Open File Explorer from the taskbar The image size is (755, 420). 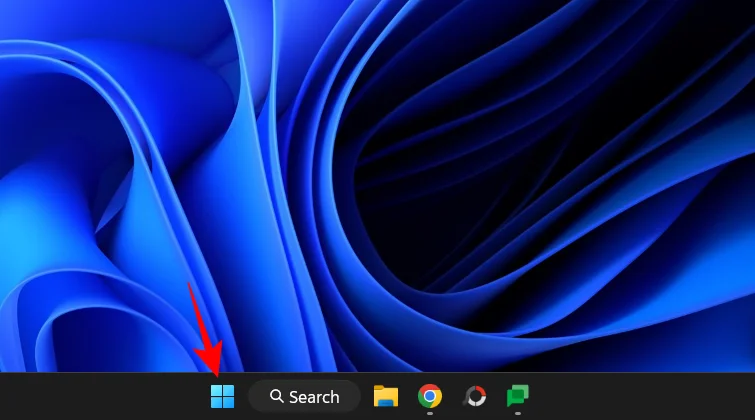click(x=386, y=396)
